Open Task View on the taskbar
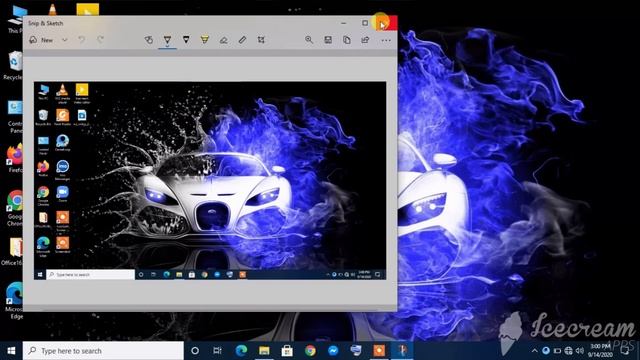The image size is (640, 360). click(x=218, y=351)
